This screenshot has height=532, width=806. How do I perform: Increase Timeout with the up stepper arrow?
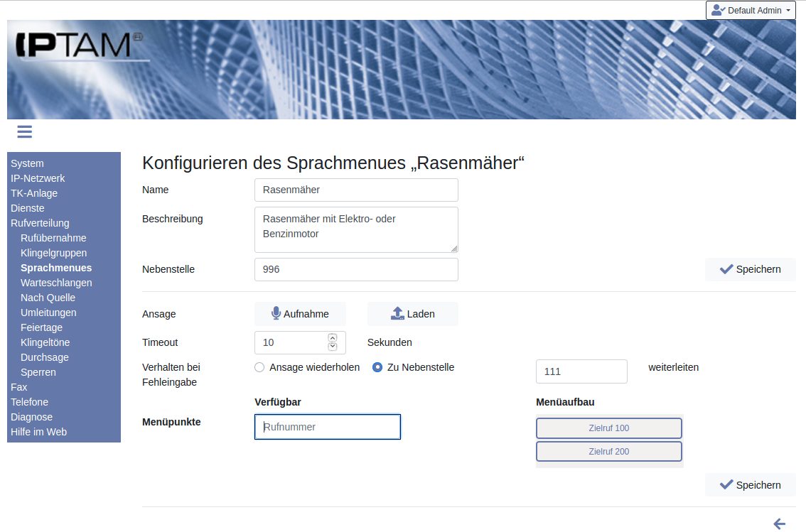[x=332, y=337]
